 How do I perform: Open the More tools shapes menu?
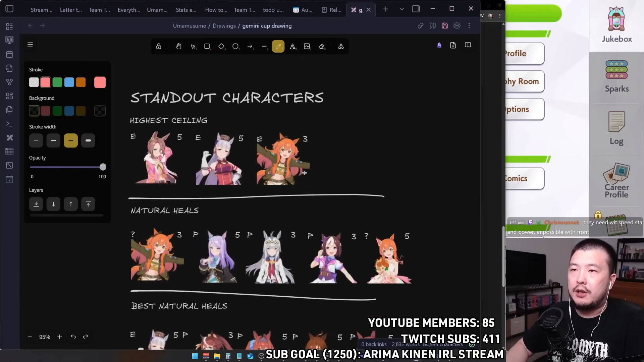click(x=341, y=47)
